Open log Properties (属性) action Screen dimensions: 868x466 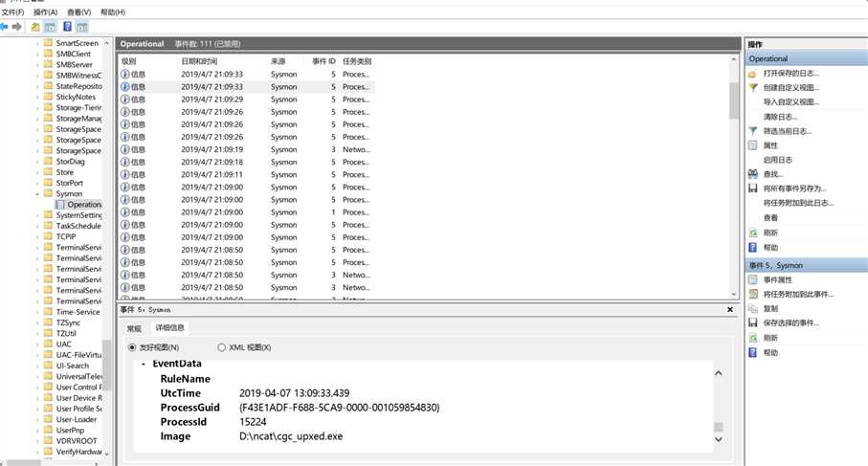pos(770,145)
